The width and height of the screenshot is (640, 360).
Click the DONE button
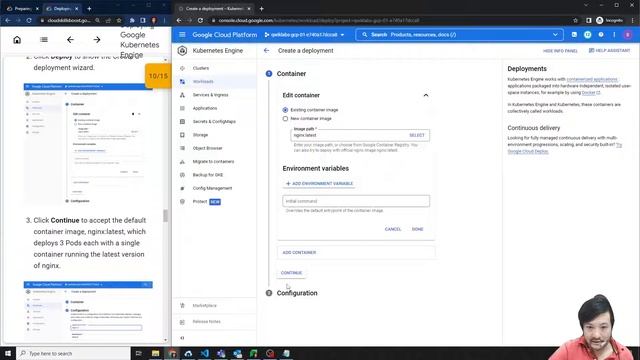417,229
